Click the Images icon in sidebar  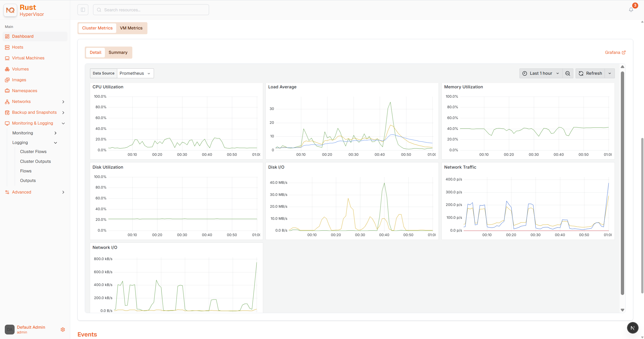(7, 80)
